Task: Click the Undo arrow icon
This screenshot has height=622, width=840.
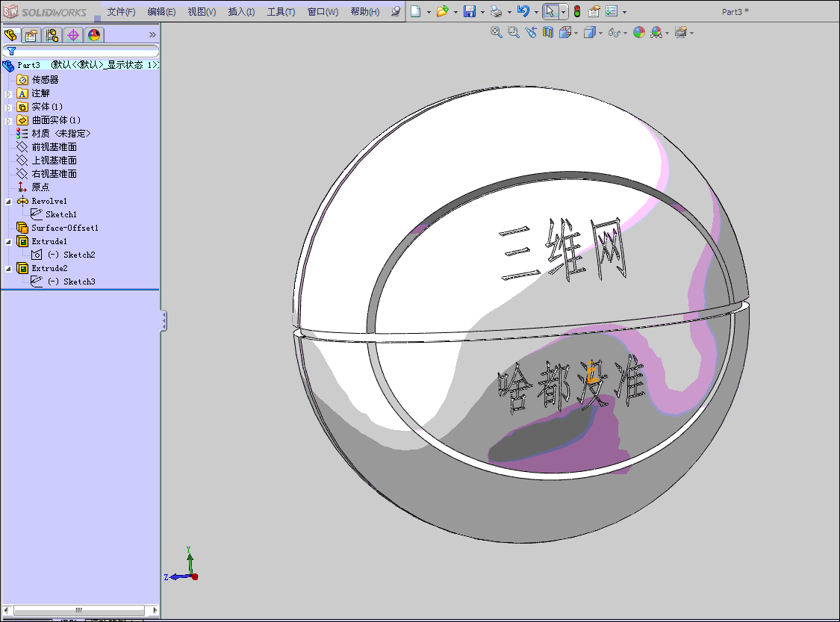Action: pyautogui.click(x=523, y=11)
